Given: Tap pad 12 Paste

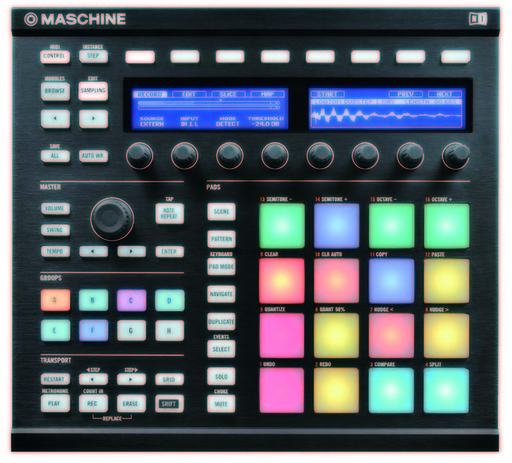Looking at the screenshot, I should tap(447, 281).
